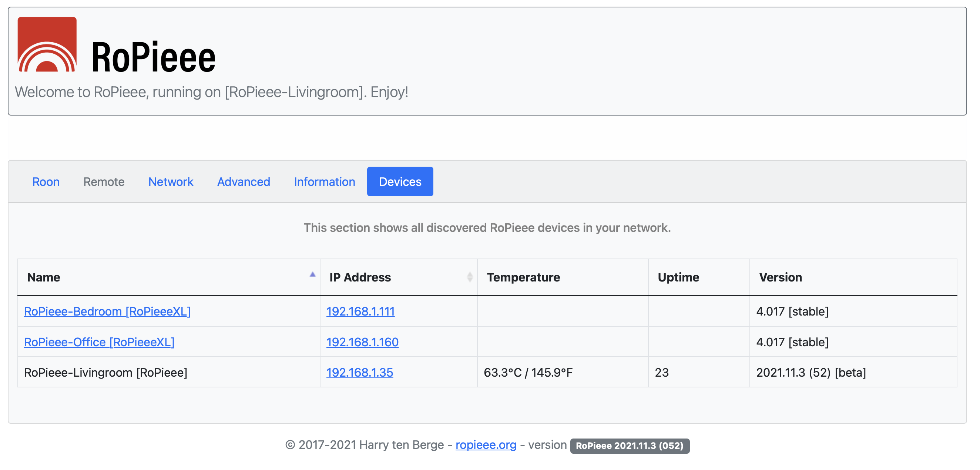980x470 pixels.
Task: Sort table by Name column arrow
Action: pyautogui.click(x=312, y=274)
